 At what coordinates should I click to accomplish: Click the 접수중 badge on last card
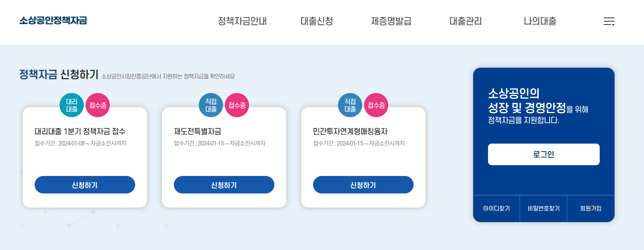376,105
